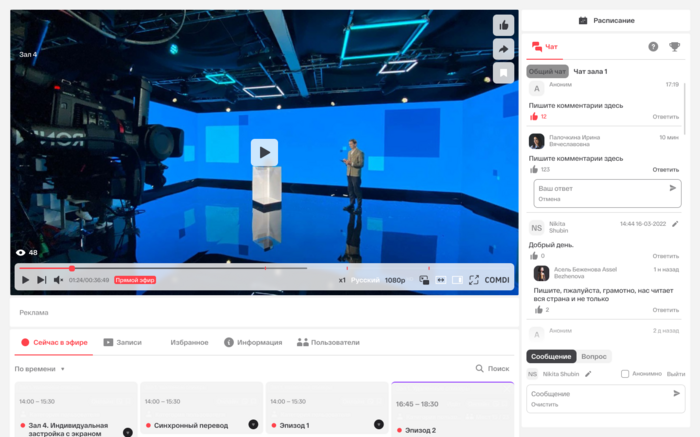This screenshot has height=437, width=700.
Task: Select the Общий чат toggle
Action: (547, 72)
